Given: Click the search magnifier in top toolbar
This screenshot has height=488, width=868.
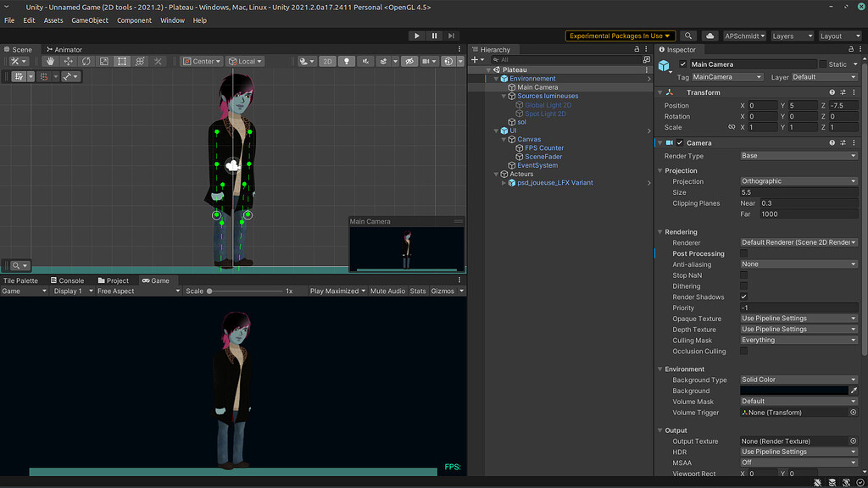Looking at the screenshot, I should click(x=688, y=36).
